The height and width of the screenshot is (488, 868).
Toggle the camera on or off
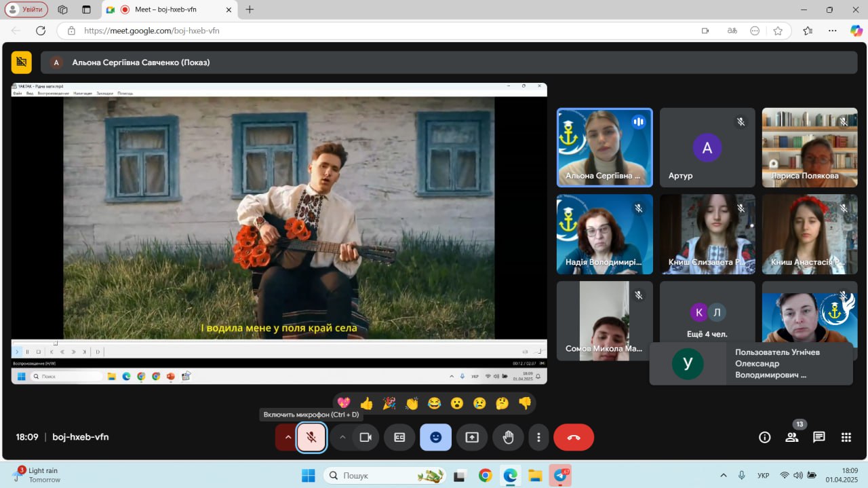[x=366, y=437]
